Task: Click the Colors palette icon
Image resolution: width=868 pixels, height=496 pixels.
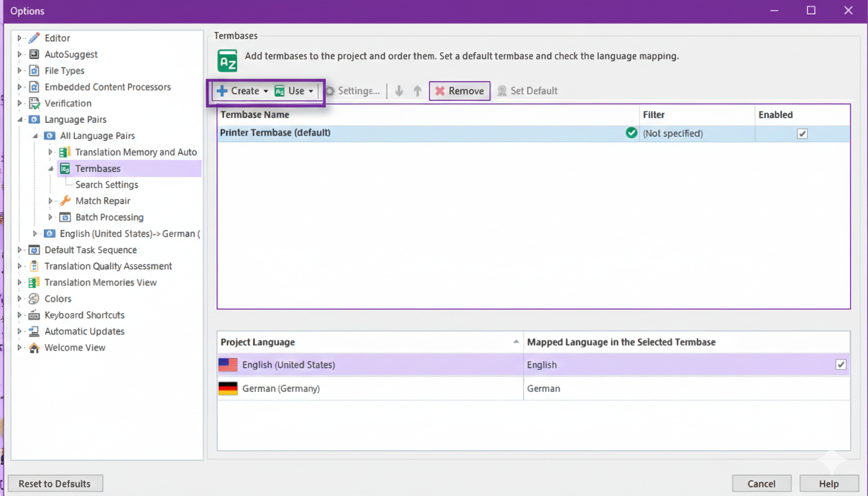Action: [x=34, y=299]
